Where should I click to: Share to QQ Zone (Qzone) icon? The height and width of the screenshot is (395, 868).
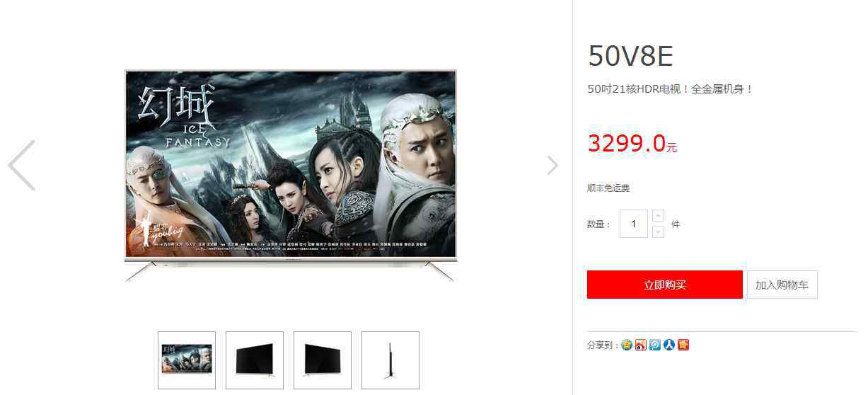pyautogui.click(x=627, y=345)
